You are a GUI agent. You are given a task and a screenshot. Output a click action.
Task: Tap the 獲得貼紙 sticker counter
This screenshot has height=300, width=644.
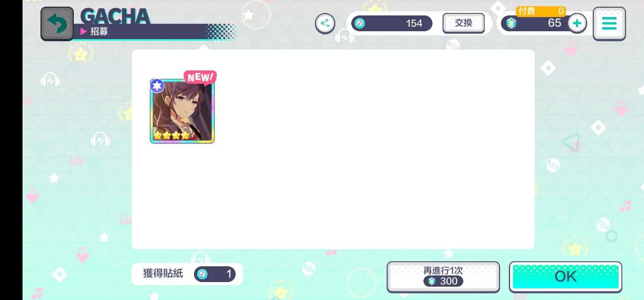[187, 274]
